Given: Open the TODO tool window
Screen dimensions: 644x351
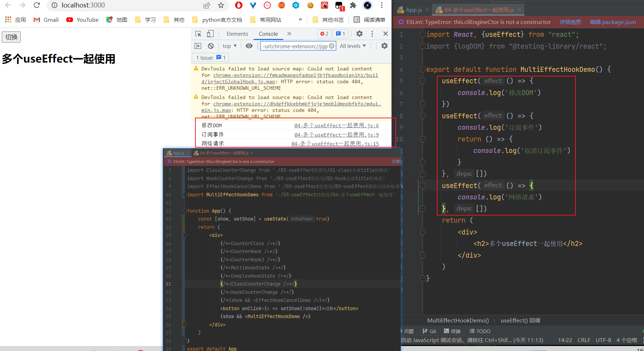Looking at the screenshot, I should 480,331.
